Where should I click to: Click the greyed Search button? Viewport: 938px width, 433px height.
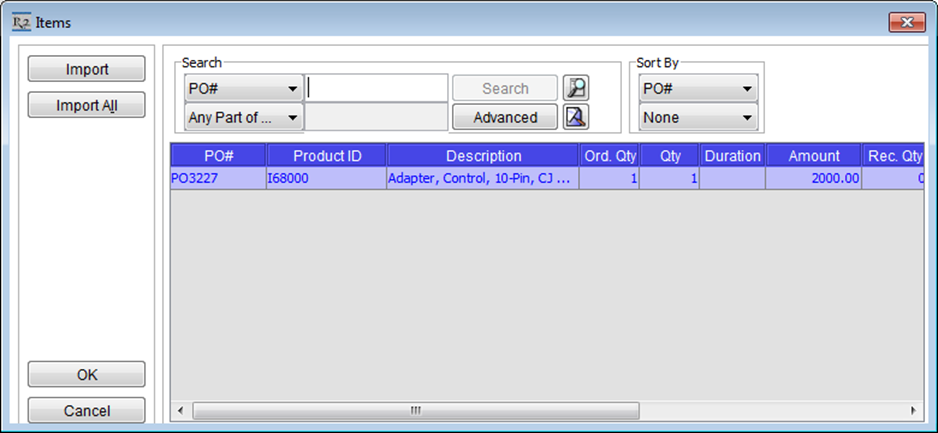coord(505,89)
